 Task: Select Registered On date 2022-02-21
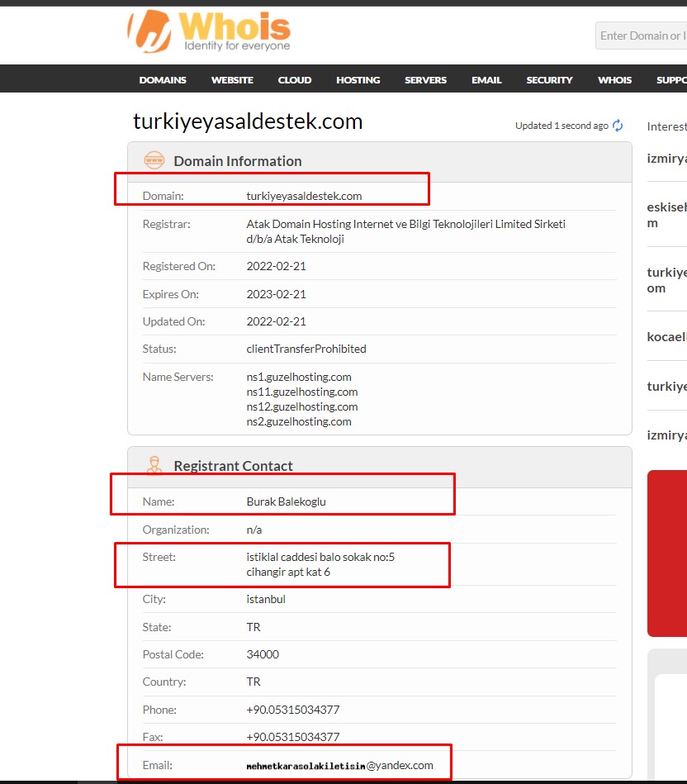tap(277, 266)
